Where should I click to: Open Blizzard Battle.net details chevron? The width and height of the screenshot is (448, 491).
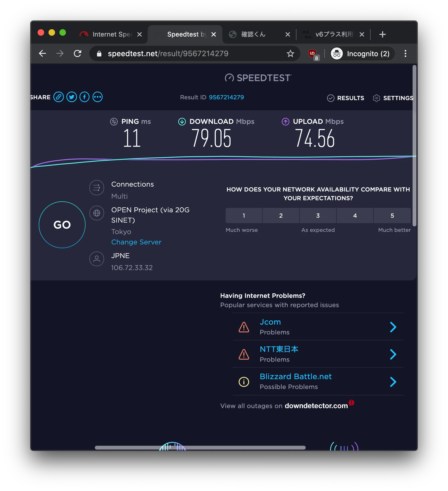(x=393, y=382)
